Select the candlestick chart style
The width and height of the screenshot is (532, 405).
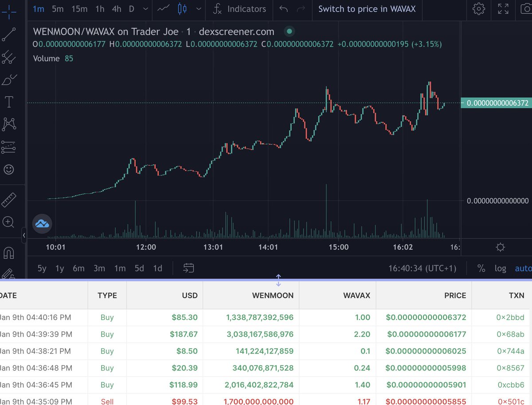[182, 9]
